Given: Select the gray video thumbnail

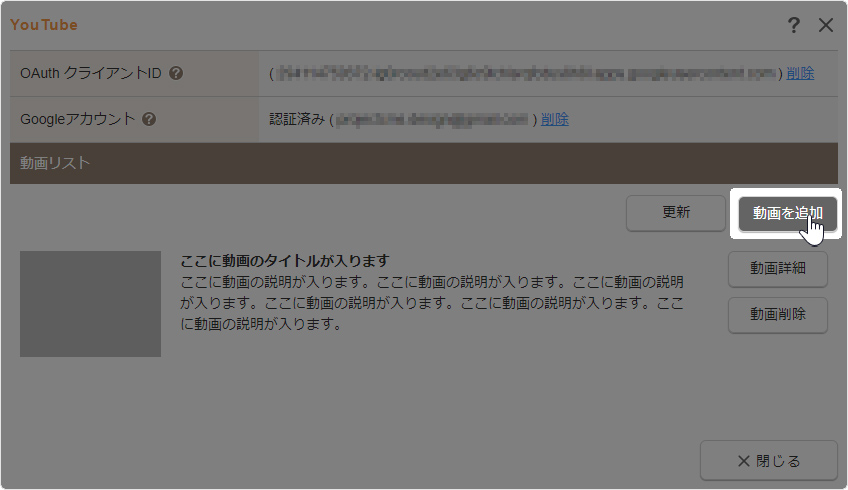Looking at the screenshot, I should [x=90, y=303].
